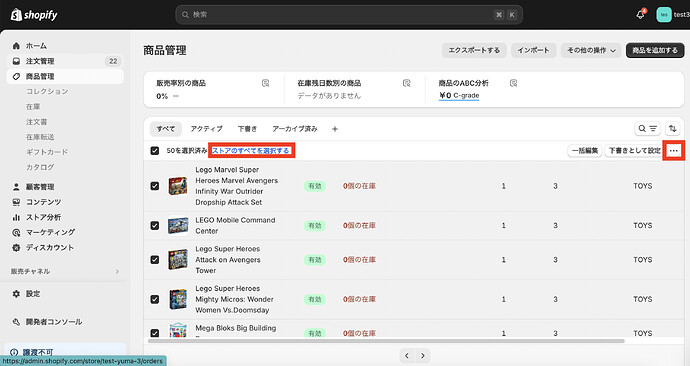The height and width of the screenshot is (366, 690).
Task: Uncheck the Attack on Avengers Tower product
Action: coord(154,260)
